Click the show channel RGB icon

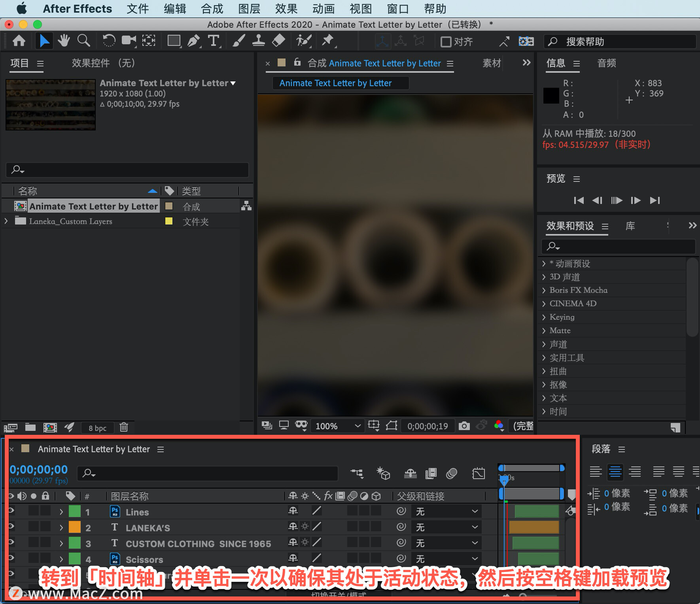click(x=499, y=426)
